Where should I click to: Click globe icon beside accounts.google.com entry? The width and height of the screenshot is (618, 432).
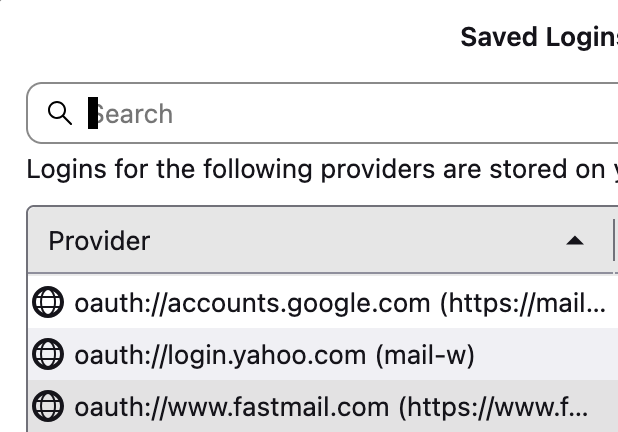(47, 301)
